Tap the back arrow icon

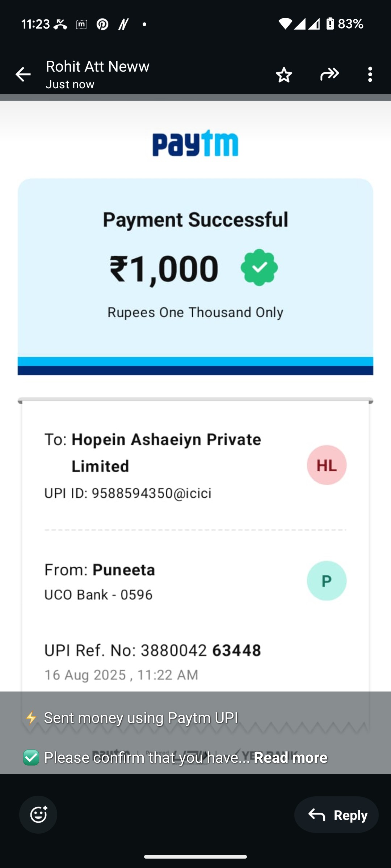(23, 75)
